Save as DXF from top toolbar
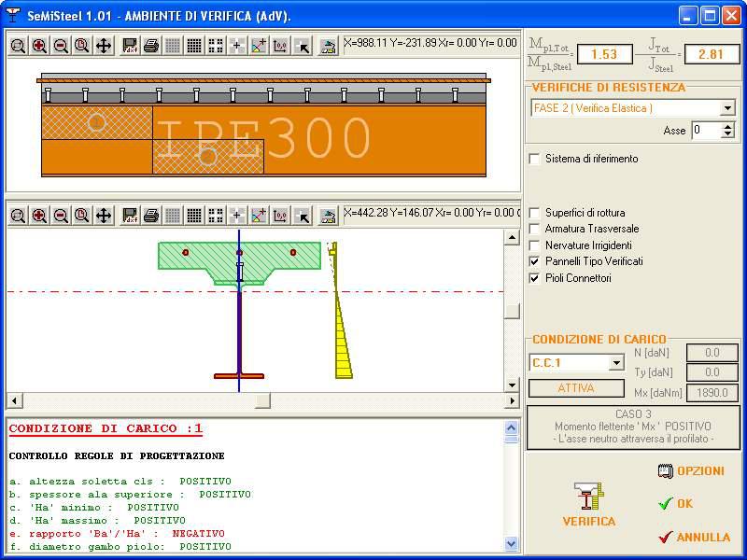 point(130,45)
